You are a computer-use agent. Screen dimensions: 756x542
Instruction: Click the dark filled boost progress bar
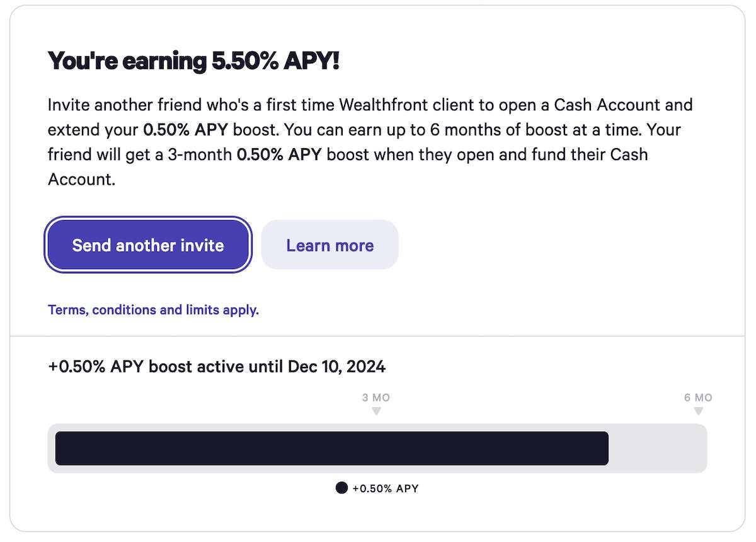point(331,448)
